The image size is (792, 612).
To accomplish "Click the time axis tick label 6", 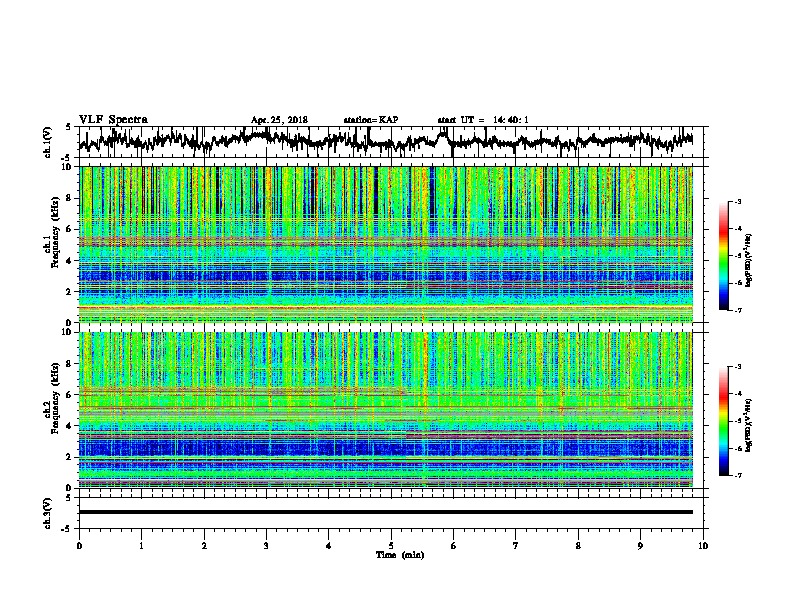I will [x=454, y=546].
